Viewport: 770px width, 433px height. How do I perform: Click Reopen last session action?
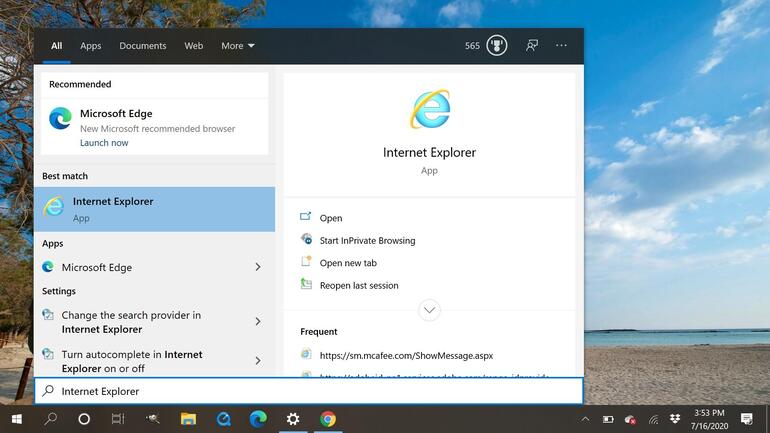(359, 285)
